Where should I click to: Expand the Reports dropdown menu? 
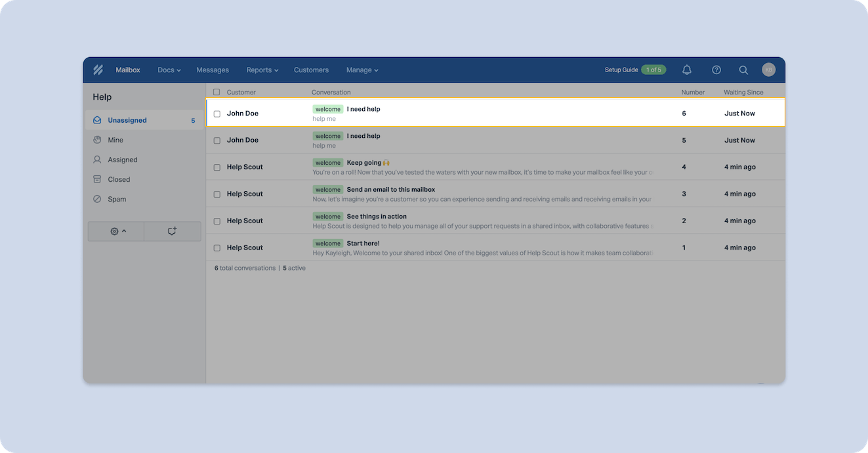pyautogui.click(x=262, y=70)
